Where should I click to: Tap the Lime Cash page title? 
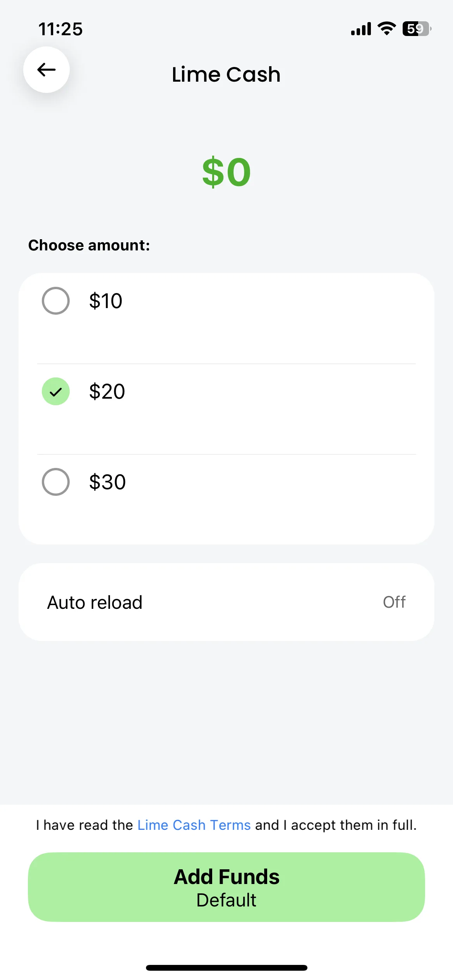226,74
